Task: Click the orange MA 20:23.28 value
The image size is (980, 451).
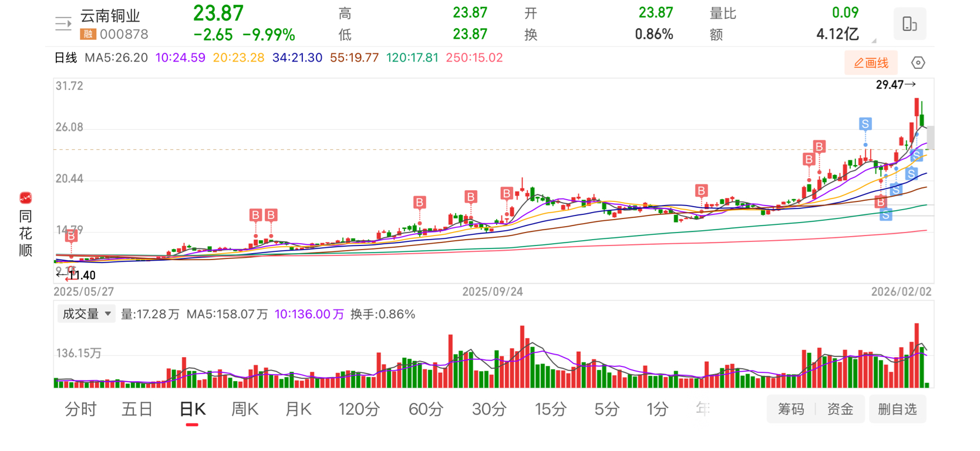Action: [x=238, y=58]
